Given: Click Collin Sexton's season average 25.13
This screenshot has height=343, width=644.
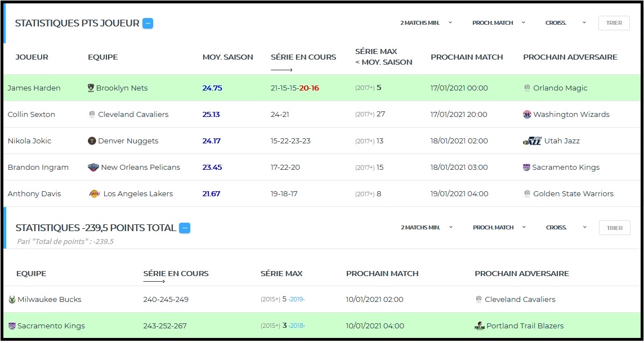Looking at the screenshot, I should [x=211, y=115].
